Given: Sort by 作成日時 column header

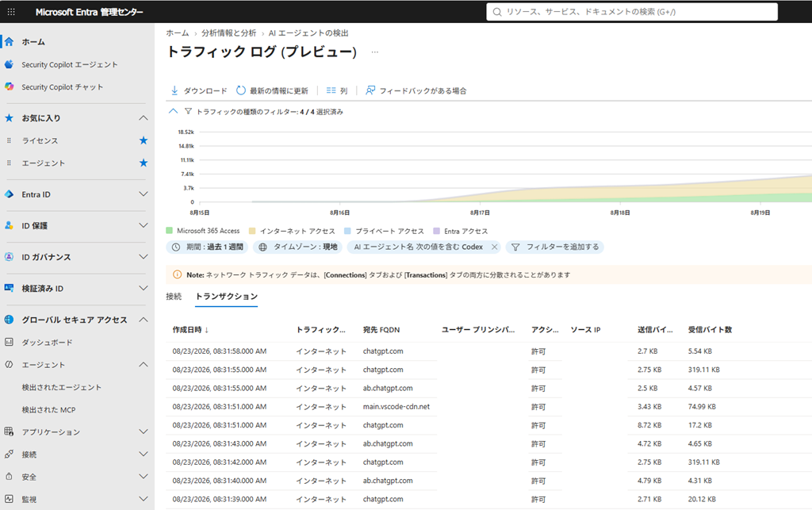Looking at the screenshot, I should (190, 329).
